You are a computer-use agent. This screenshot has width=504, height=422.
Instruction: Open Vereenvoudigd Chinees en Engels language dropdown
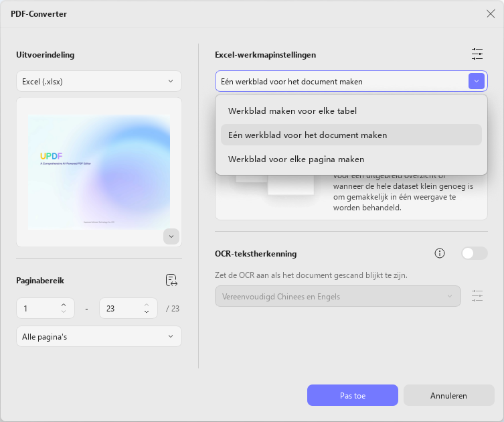tap(338, 296)
